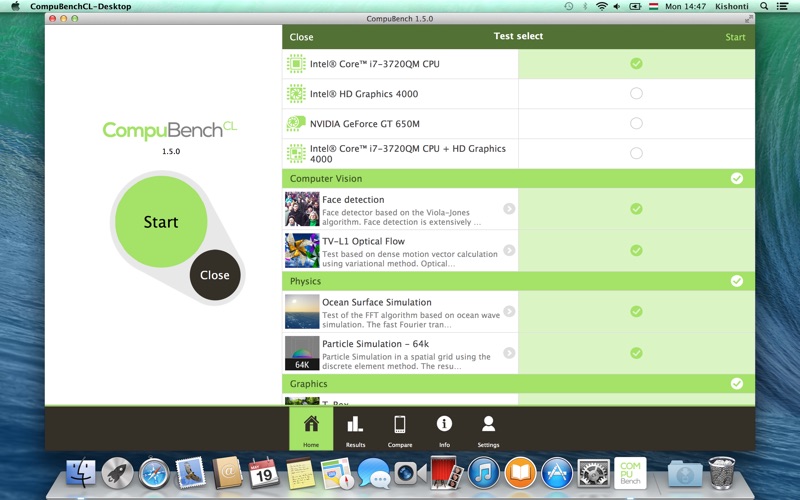Open TV-L1 Optical Flow thumbnail
This screenshot has width=800, height=500.
pyautogui.click(x=302, y=251)
